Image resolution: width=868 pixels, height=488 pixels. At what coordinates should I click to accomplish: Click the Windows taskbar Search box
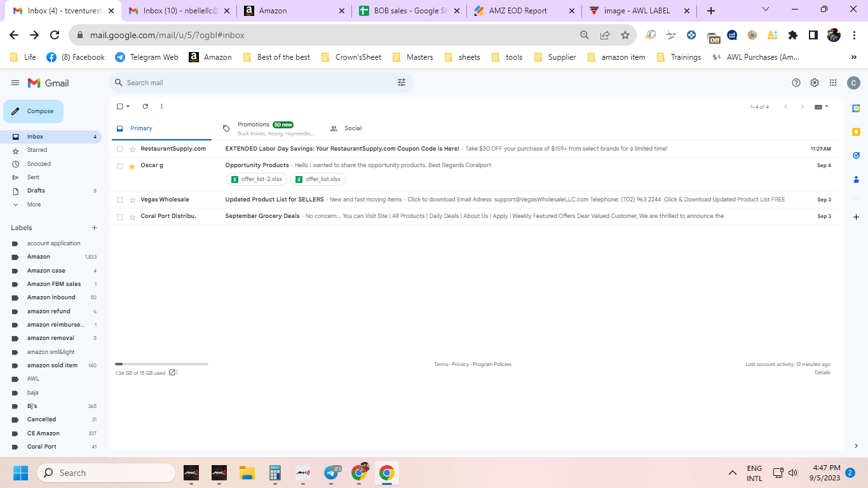point(106,473)
